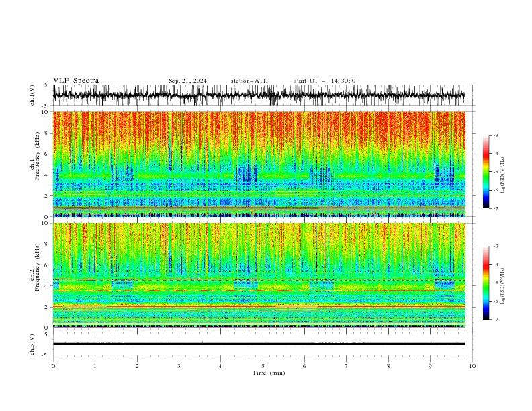Click the time axis tick label "1"

click(95, 366)
